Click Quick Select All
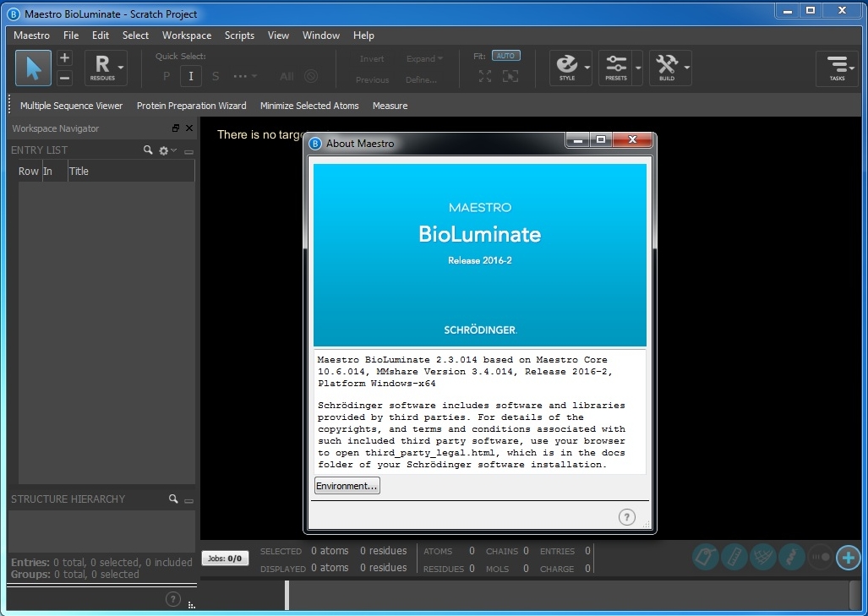 tap(287, 76)
